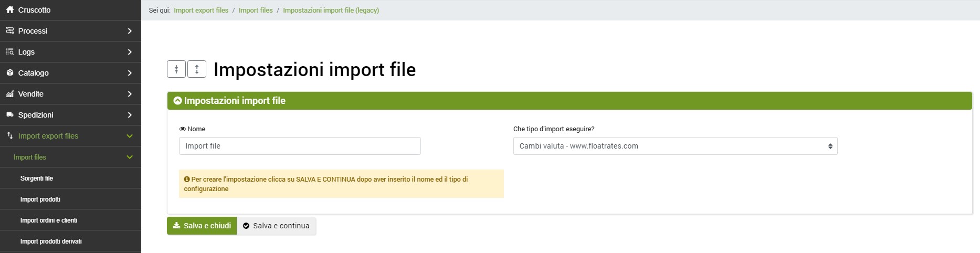Click the Cruscotto home icon
Image resolution: width=980 pixels, height=253 pixels.
click(10, 10)
